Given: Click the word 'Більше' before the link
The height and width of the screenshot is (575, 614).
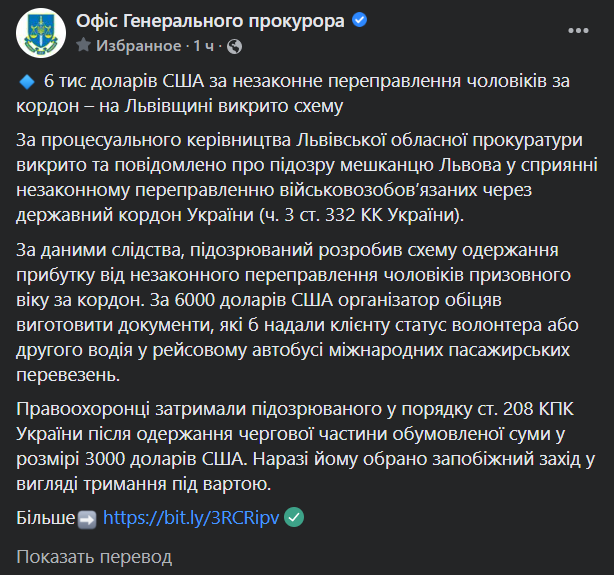Looking at the screenshot, I should tap(46, 518).
